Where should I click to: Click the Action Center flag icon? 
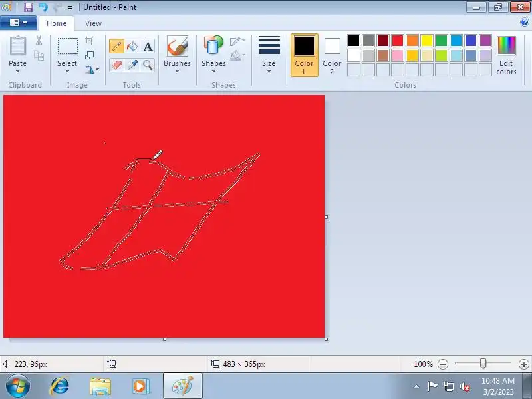(x=432, y=386)
